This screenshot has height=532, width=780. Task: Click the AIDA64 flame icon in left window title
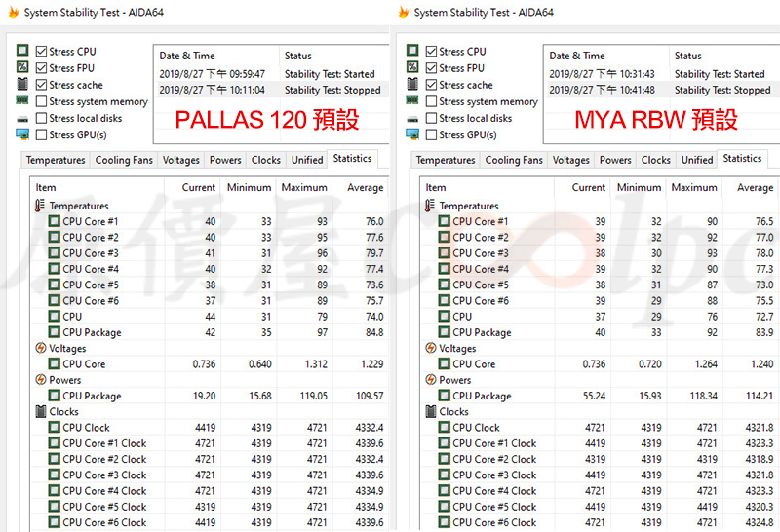click(13, 12)
